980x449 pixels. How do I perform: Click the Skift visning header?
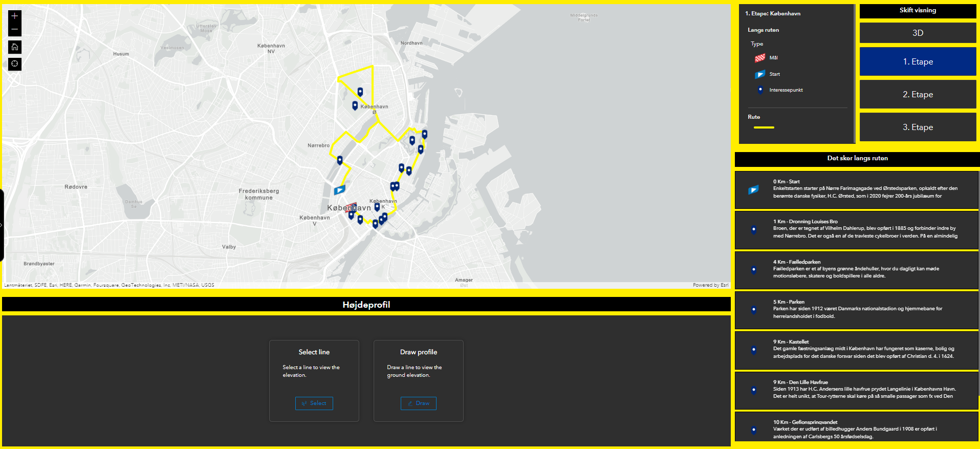click(x=918, y=10)
